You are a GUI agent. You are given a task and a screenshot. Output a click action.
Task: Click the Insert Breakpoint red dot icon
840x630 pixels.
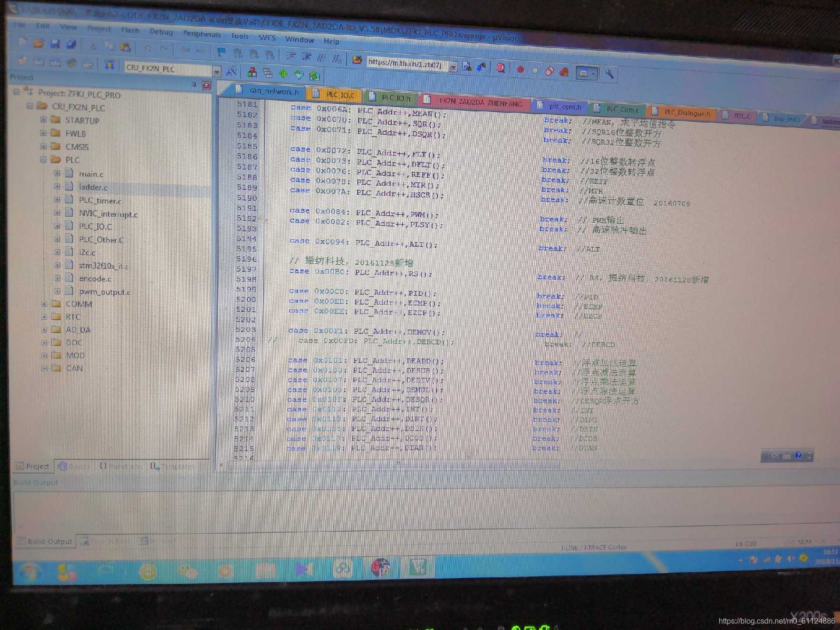click(x=520, y=70)
